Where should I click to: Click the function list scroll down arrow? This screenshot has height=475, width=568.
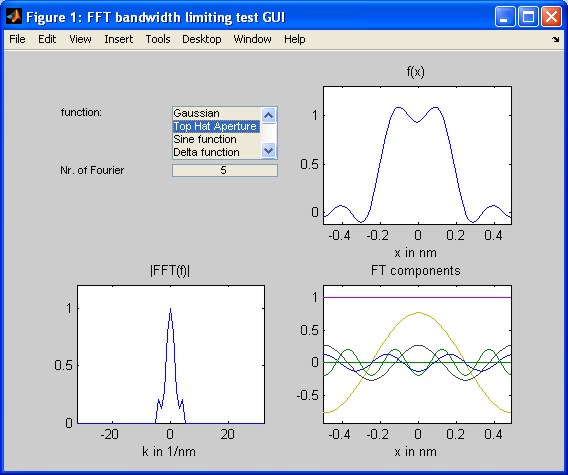[x=268, y=150]
